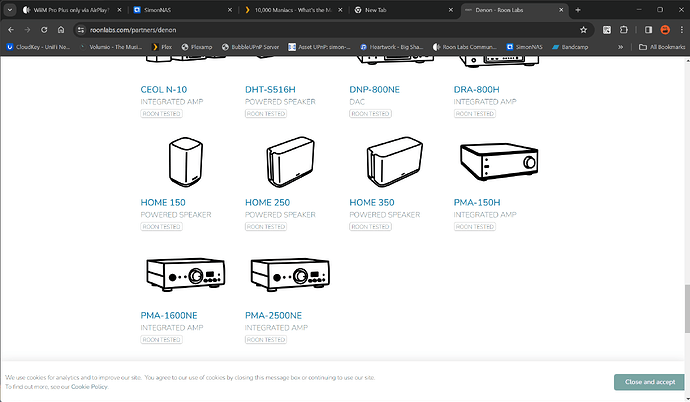Open BubbleUPnP Server bookmark
The width and height of the screenshot is (690, 402).
pos(250,47)
